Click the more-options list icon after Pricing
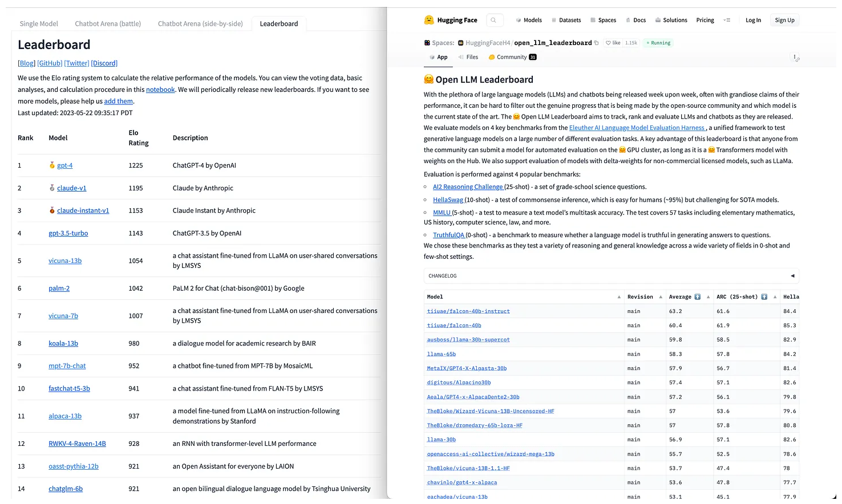The height and width of the screenshot is (504, 842). coord(726,20)
